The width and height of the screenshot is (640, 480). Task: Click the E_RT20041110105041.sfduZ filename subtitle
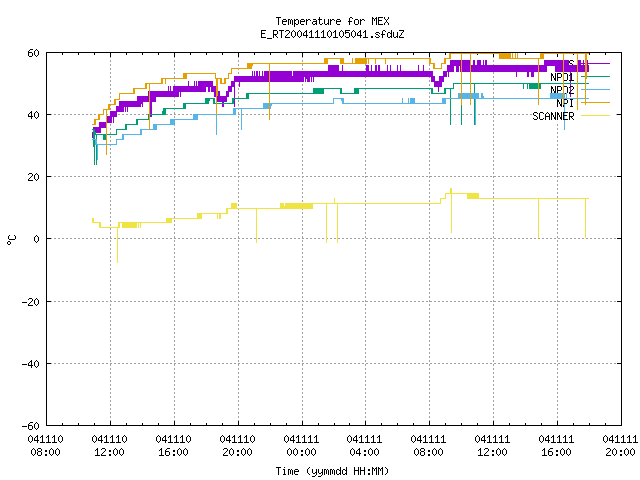click(x=332, y=34)
